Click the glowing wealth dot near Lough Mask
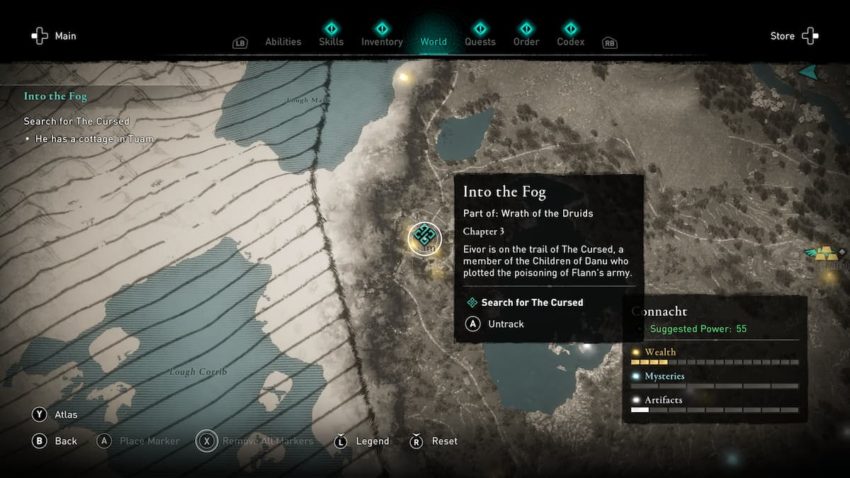This screenshot has width=850, height=478. point(403,77)
